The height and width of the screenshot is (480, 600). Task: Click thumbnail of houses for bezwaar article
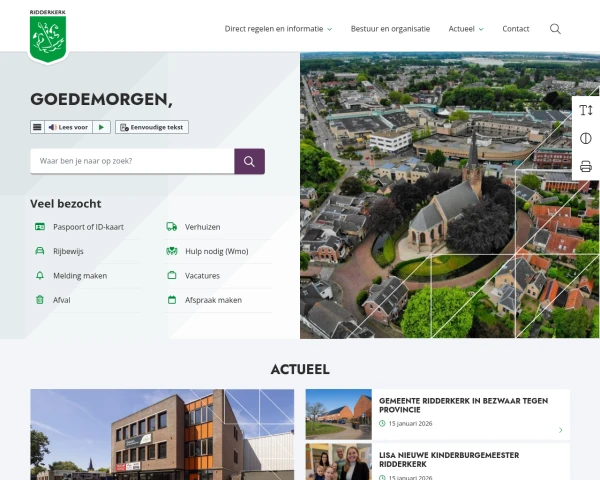339,414
